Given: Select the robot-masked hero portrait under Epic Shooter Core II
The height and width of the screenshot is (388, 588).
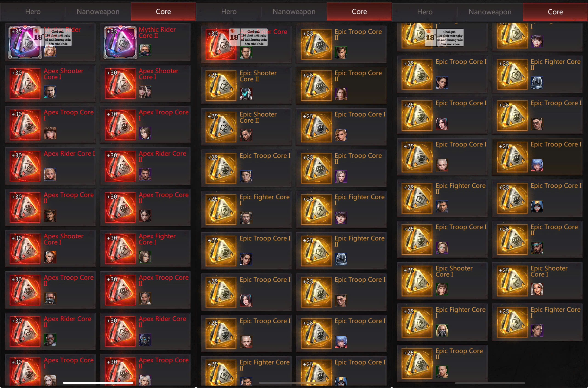Looking at the screenshot, I should click(x=246, y=94).
